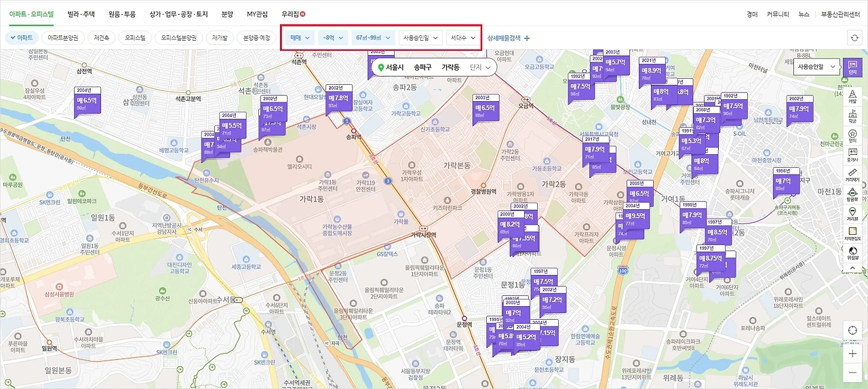Open the 매매 transaction type dropdown
Image resolution: width=868 pixels, height=389 pixels.
coord(300,38)
